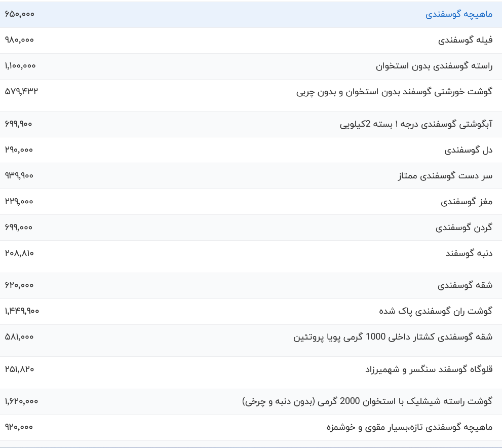Select the price ۲۵۱,۸۲۰
502x448 pixels.
click(x=19, y=369)
